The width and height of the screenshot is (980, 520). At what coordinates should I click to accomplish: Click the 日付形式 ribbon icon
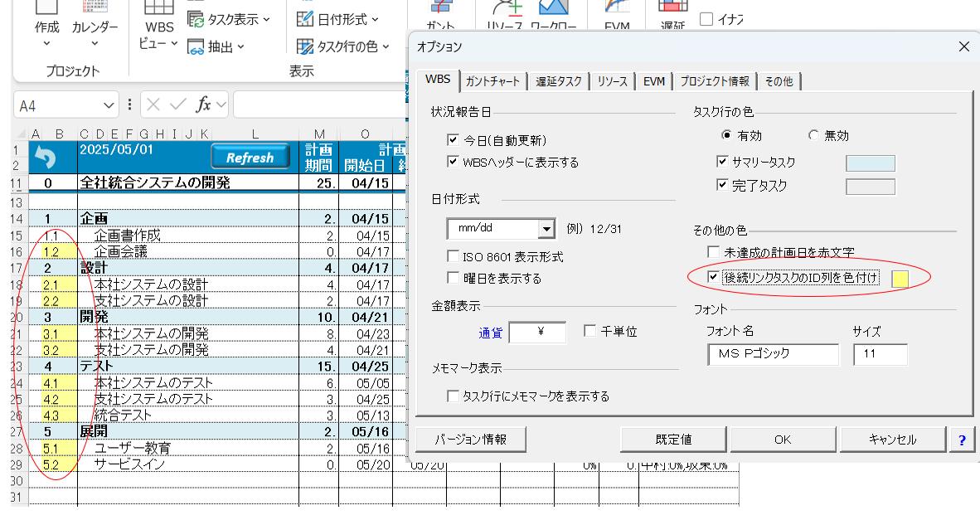tap(305, 18)
